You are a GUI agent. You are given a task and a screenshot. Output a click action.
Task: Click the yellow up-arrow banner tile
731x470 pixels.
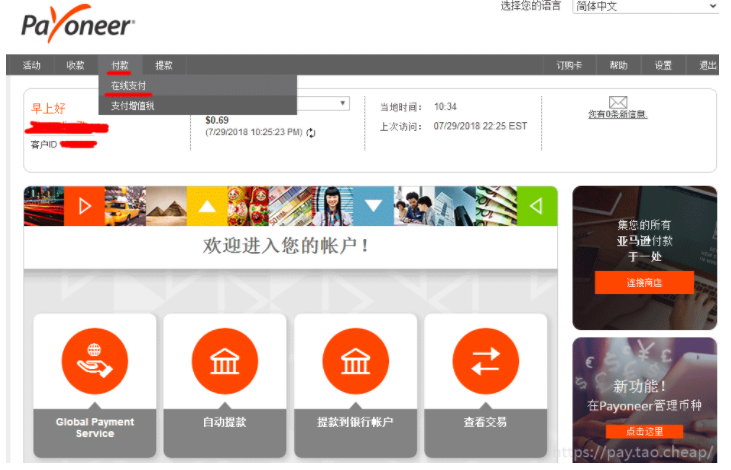(x=207, y=206)
